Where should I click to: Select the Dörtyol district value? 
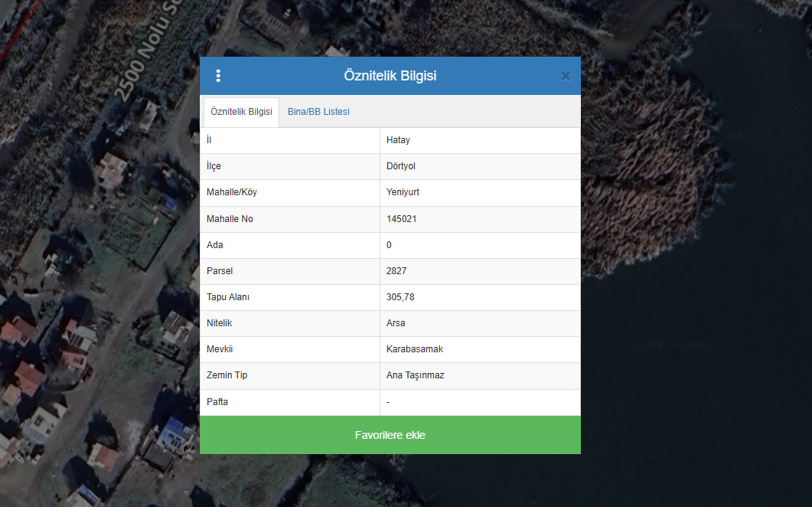(401, 166)
